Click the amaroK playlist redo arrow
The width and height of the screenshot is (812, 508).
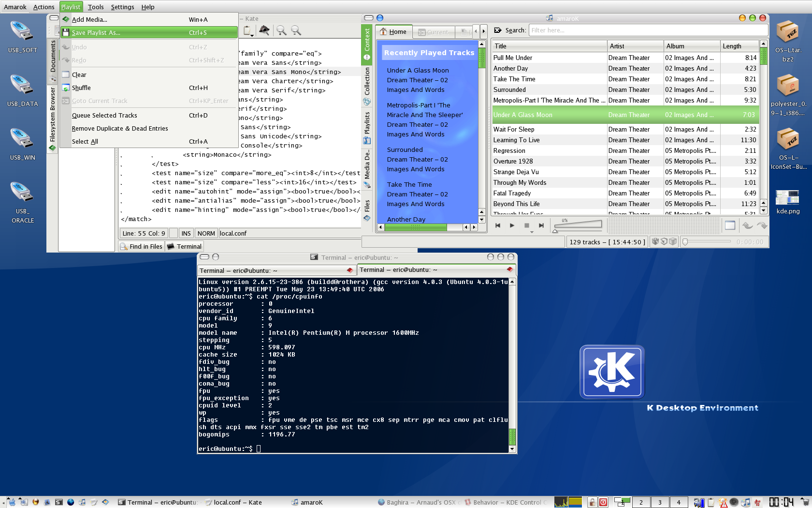pos(762,225)
